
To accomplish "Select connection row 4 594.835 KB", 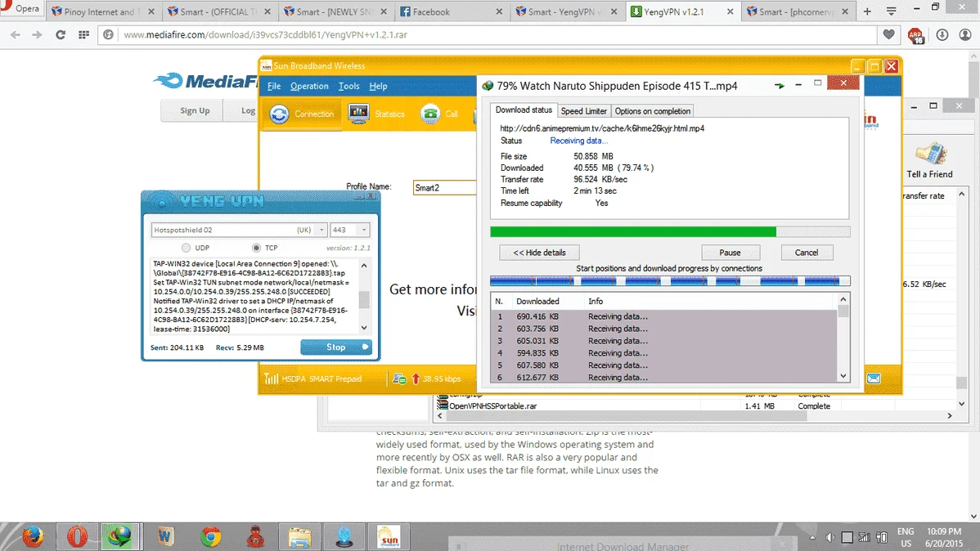I will (x=663, y=353).
